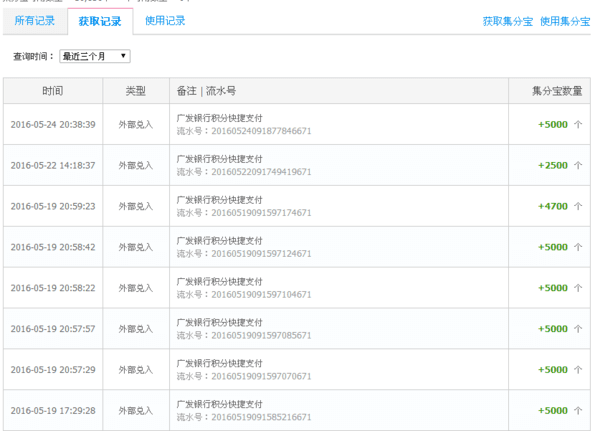Screen dimensions: 600x431
Task: Select the 获取记录 tab
Action: pyautogui.click(x=100, y=21)
